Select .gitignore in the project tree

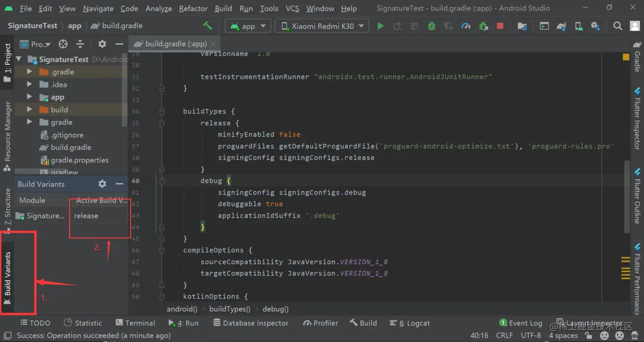[x=67, y=135]
